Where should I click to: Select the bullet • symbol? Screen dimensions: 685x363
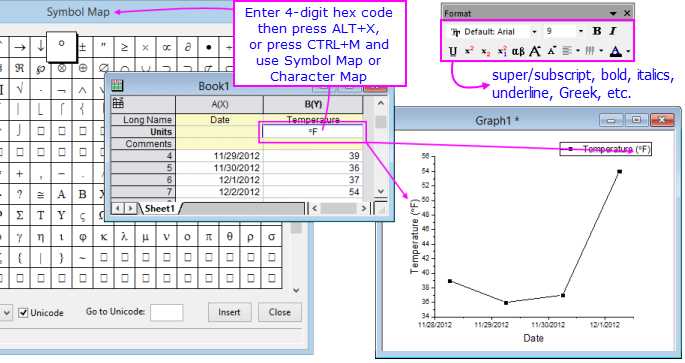click(x=208, y=47)
